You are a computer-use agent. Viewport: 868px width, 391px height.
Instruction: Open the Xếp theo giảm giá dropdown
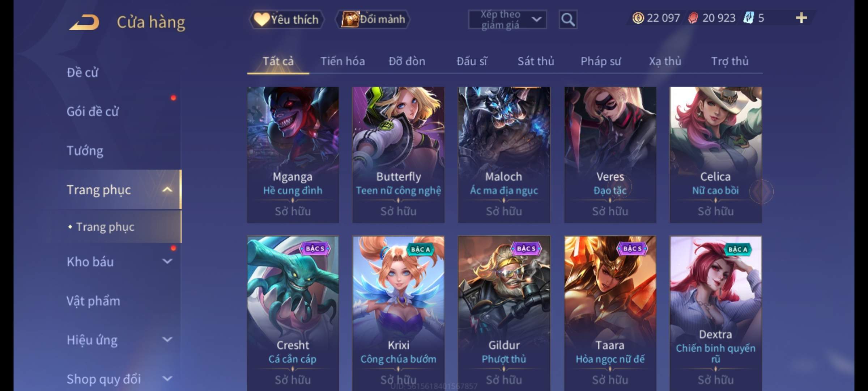507,20
